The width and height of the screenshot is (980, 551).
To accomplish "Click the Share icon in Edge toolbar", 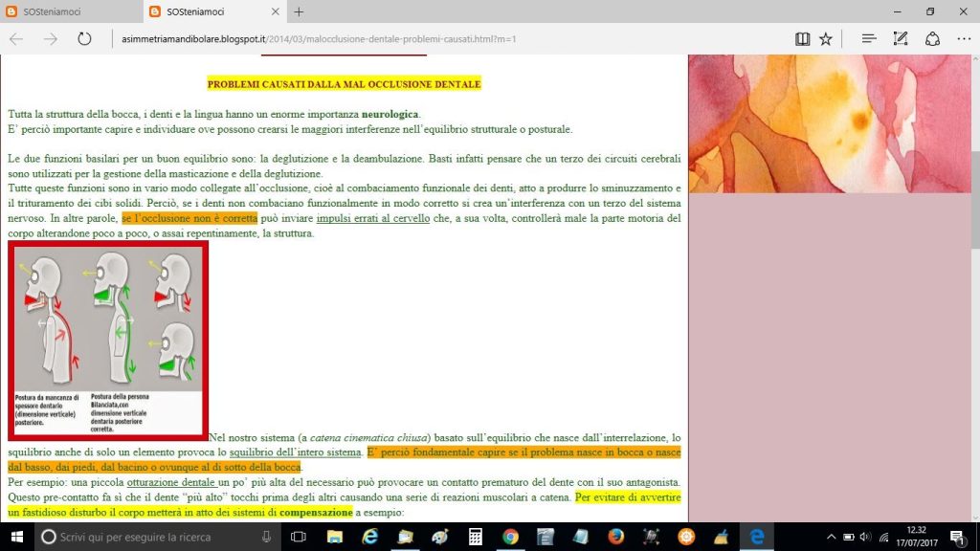I will [932, 39].
